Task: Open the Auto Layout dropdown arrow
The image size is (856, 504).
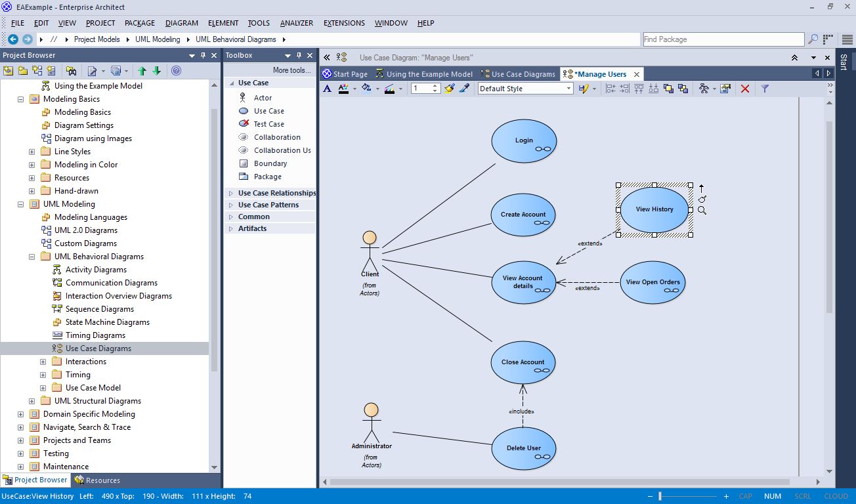Action: 714,89
